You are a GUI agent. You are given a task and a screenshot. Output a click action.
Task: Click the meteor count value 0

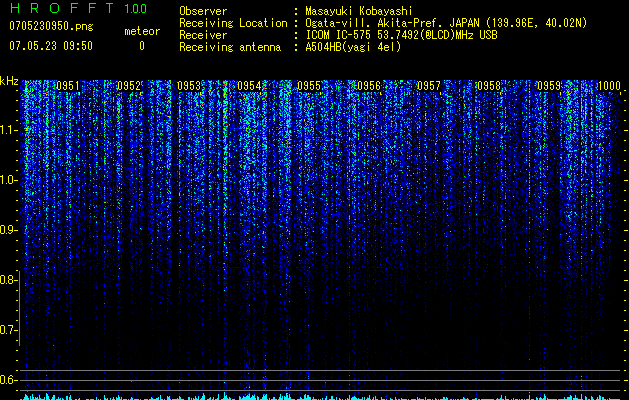pyautogui.click(x=142, y=46)
